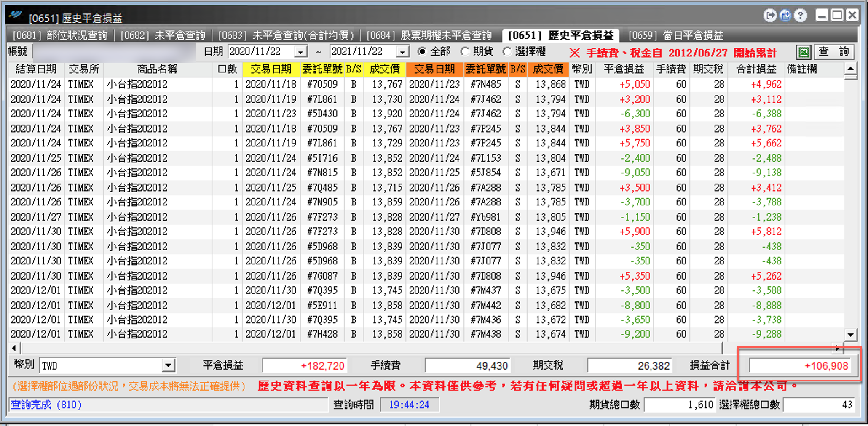This screenshot has height=426, width=868.
Task: Click the 帳號 account input field
Action: 114,52
